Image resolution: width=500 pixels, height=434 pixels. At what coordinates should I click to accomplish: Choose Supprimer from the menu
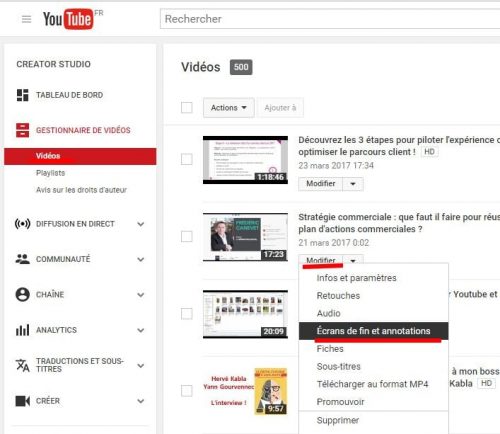coord(373,420)
